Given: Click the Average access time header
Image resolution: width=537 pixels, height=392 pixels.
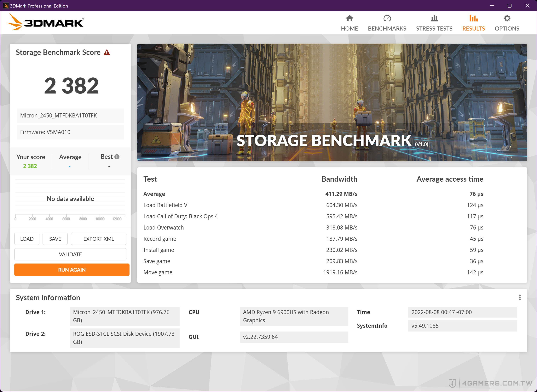Looking at the screenshot, I should pos(450,179).
